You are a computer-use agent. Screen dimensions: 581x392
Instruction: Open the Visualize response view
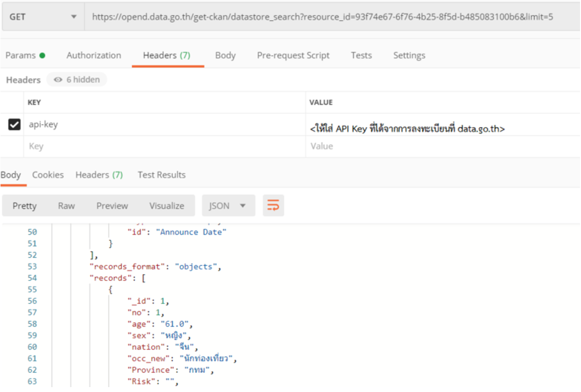coord(167,205)
